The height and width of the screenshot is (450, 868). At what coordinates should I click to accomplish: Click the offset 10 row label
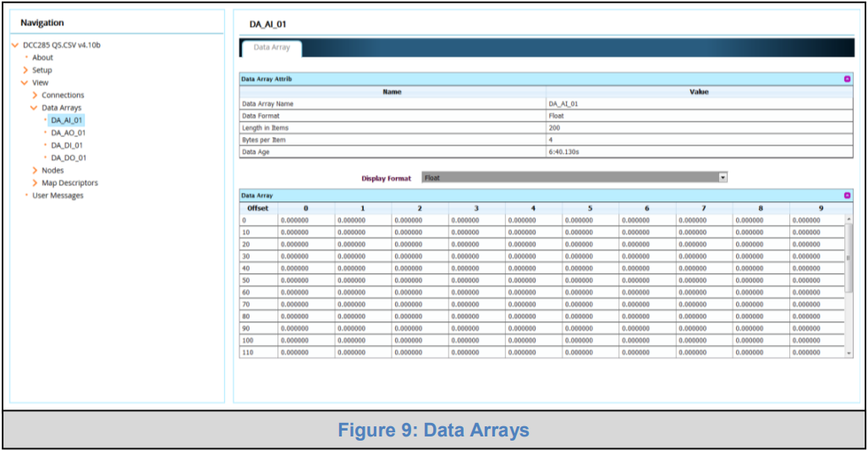click(x=246, y=233)
